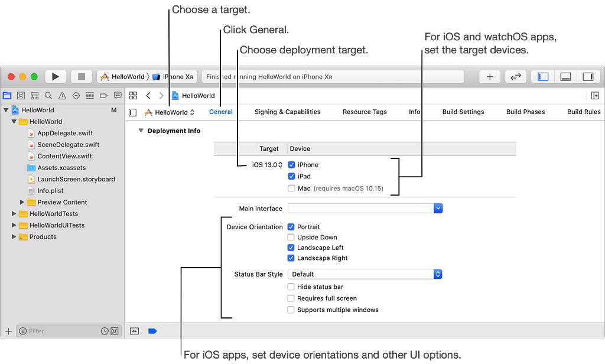Collapse the HelloWorld group folder
The image size is (605, 364).
click(x=14, y=122)
